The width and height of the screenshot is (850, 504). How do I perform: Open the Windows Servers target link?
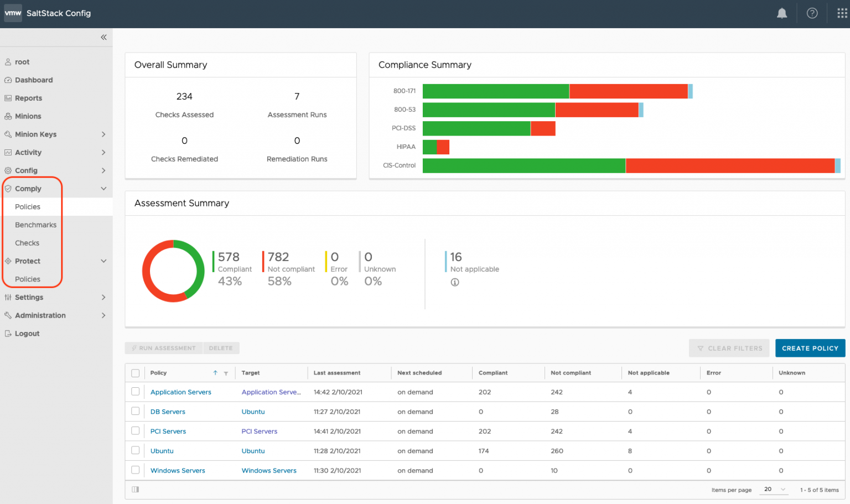pos(269,471)
